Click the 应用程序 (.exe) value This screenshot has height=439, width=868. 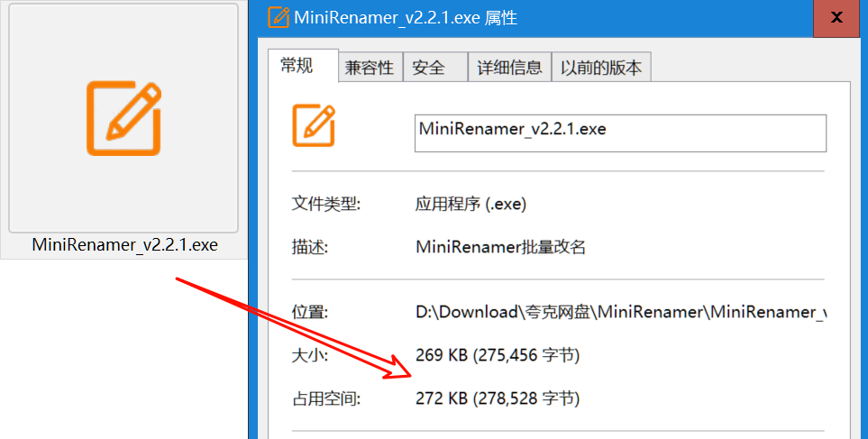[x=471, y=205]
